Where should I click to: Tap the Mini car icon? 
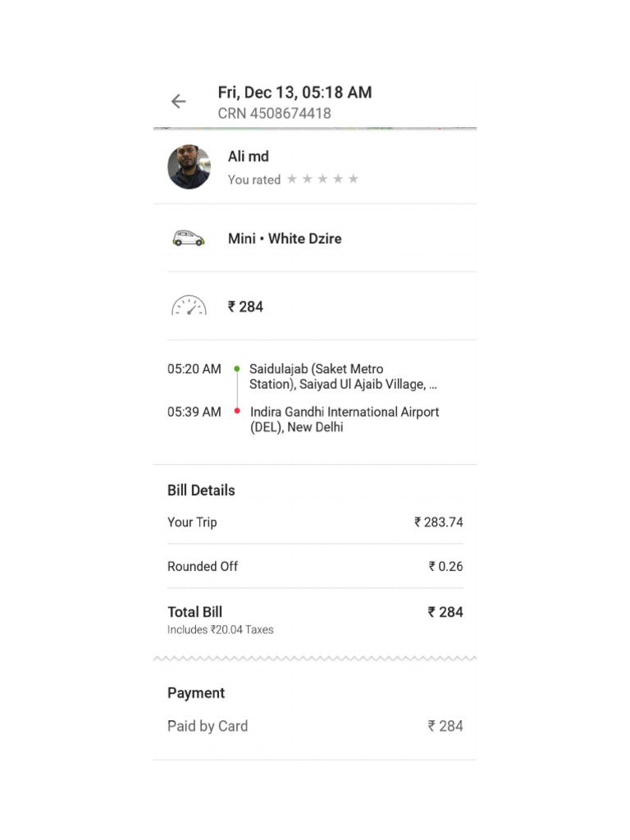(188, 239)
